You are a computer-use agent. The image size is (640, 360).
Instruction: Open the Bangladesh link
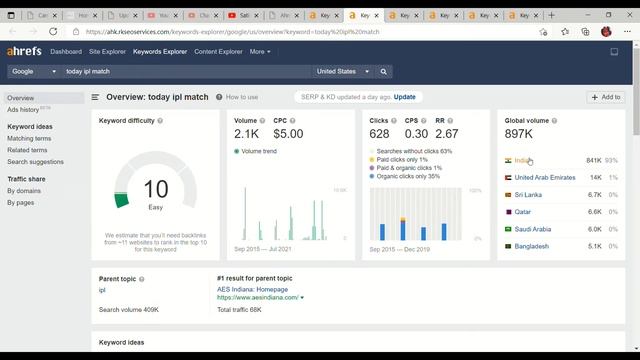click(531, 246)
